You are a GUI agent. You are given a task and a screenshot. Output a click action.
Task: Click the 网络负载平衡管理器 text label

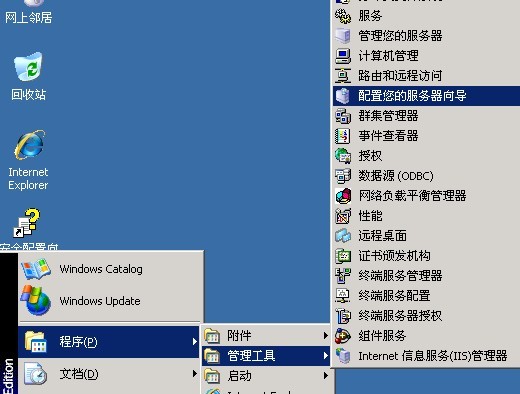coord(412,196)
